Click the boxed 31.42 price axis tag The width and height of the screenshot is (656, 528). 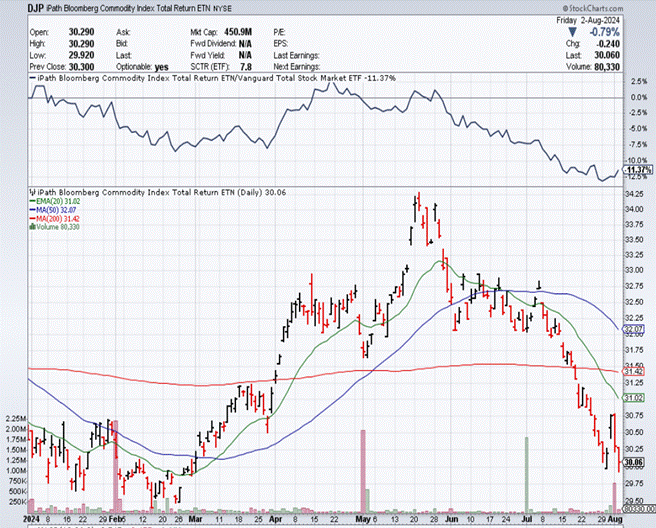coord(633,372)
